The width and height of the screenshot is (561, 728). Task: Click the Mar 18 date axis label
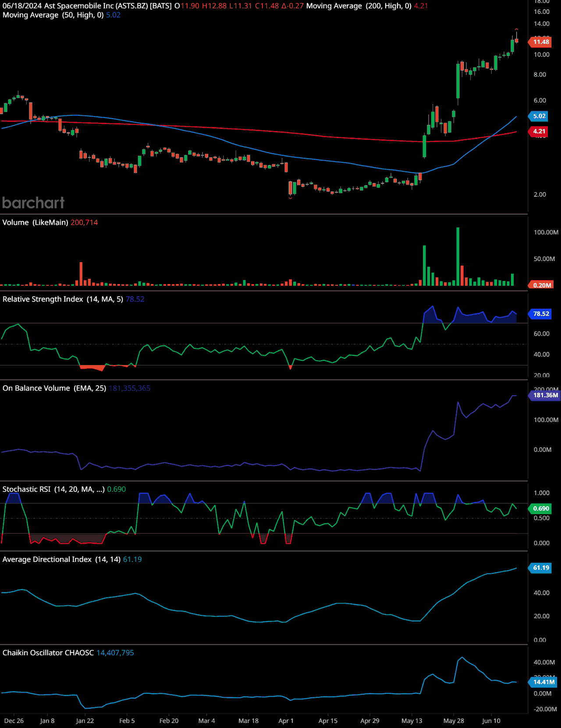[249, 721]
